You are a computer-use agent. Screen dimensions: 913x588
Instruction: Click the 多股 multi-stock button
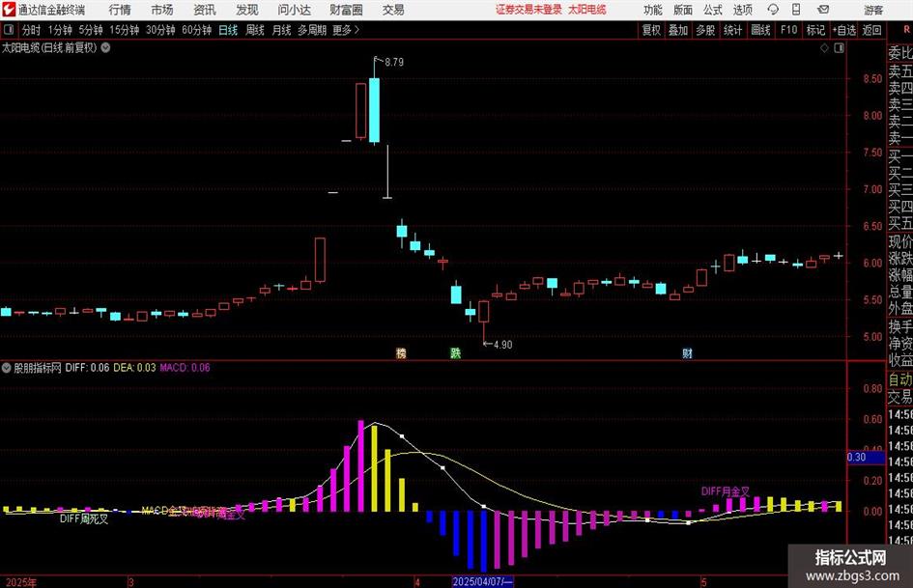[x=705, y=30]
